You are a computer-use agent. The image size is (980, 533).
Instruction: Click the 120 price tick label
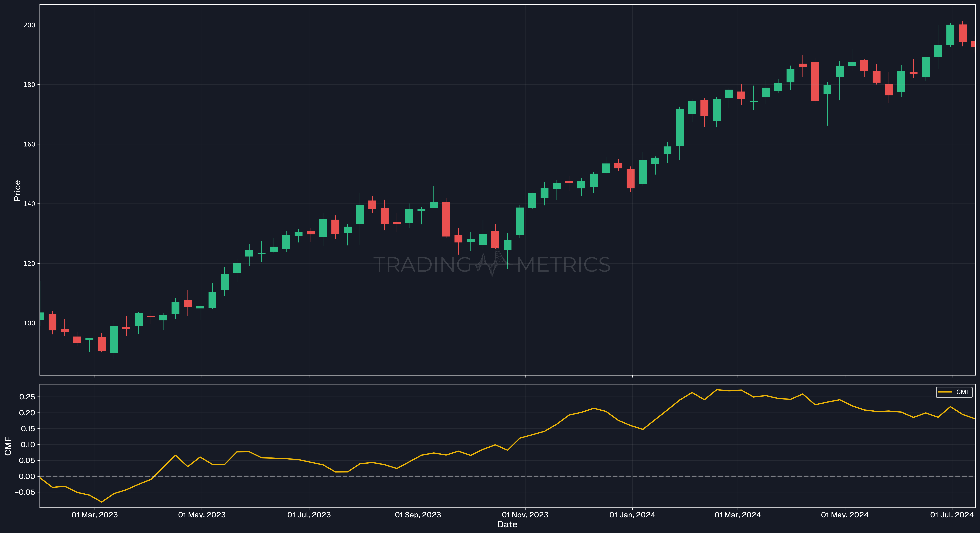(29, 264)
